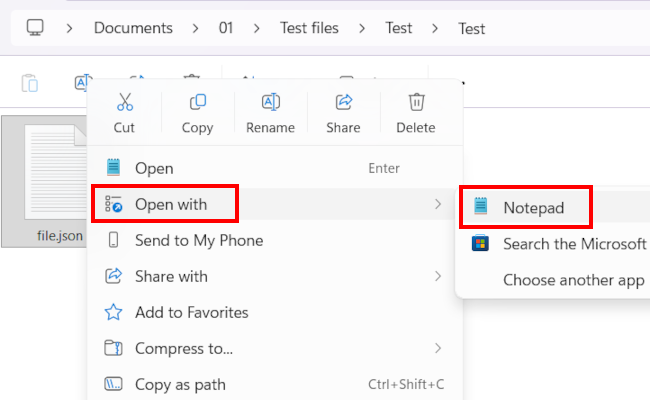650x400 pixels.
Task: Choose Send to My Phone
Action: (x=275, y=240)
